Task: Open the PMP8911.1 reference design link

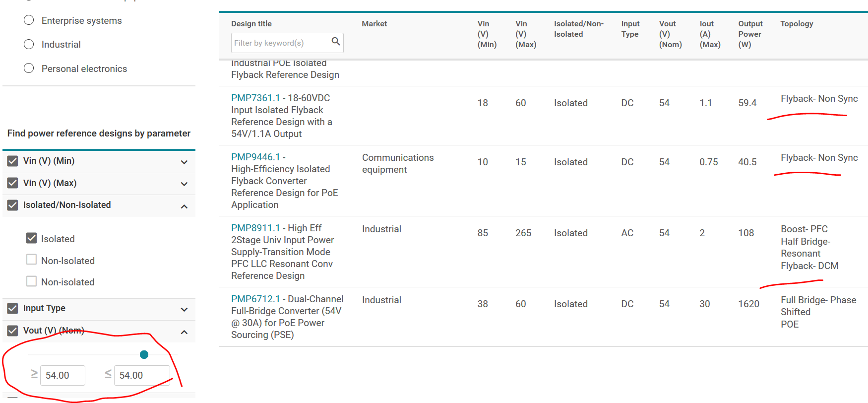Action: point(255,228)
